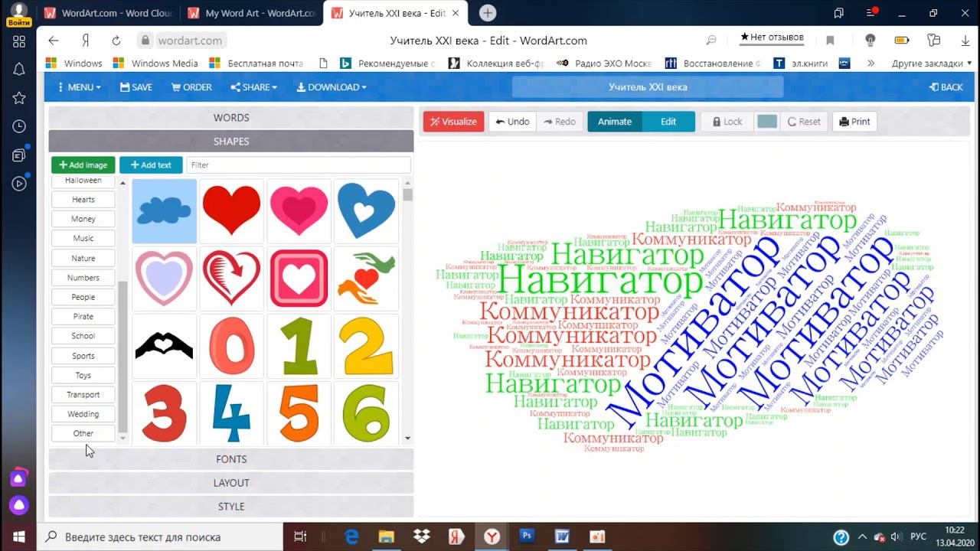Expand the FONTS panel
The height and width of the screenshot is (551, 980).
[231, 459]
